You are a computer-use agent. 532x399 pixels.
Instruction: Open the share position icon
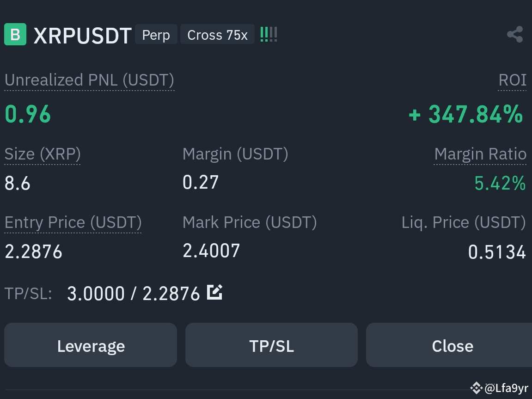click(x=514, y=34)
